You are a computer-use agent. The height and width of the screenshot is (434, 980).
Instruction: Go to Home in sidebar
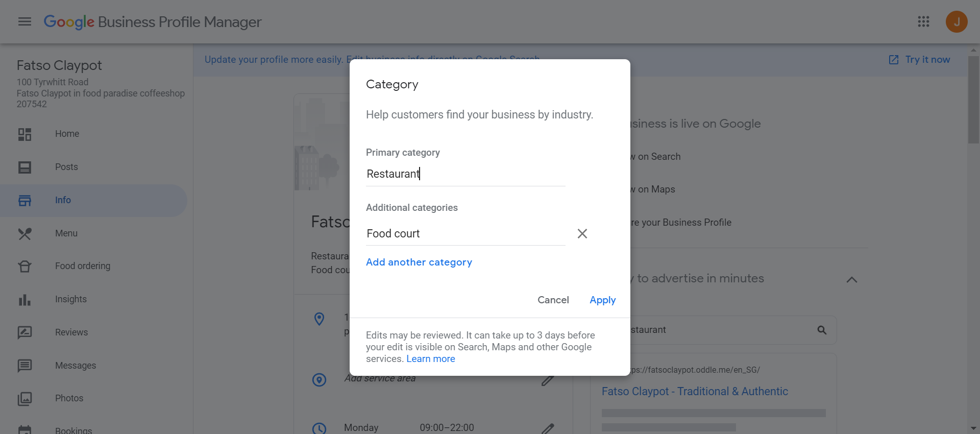(x=67, y=134)
